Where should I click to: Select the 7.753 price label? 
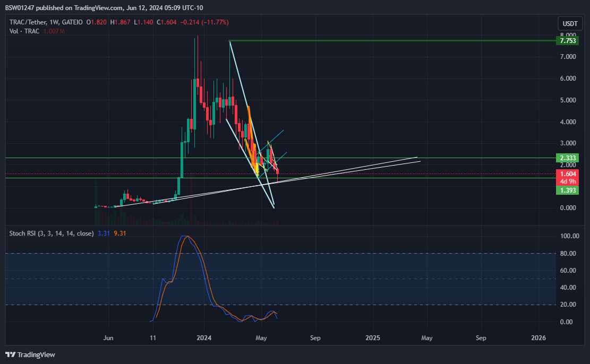(567, 41)
